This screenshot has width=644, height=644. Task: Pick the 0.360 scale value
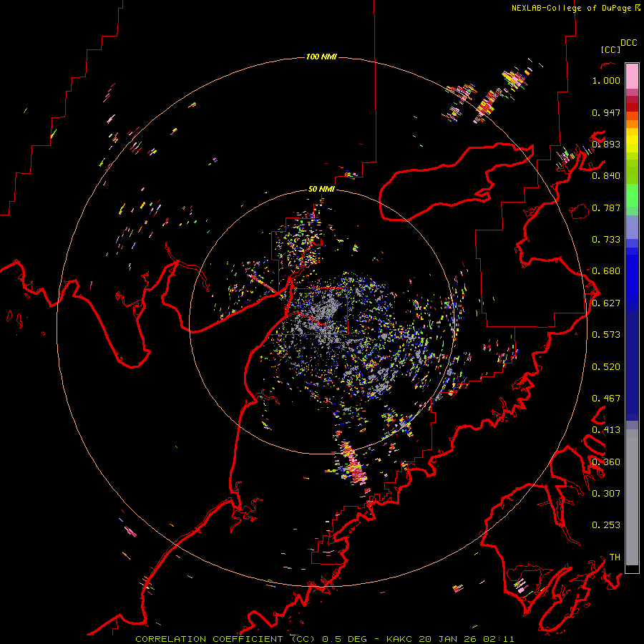click(606, 462)
